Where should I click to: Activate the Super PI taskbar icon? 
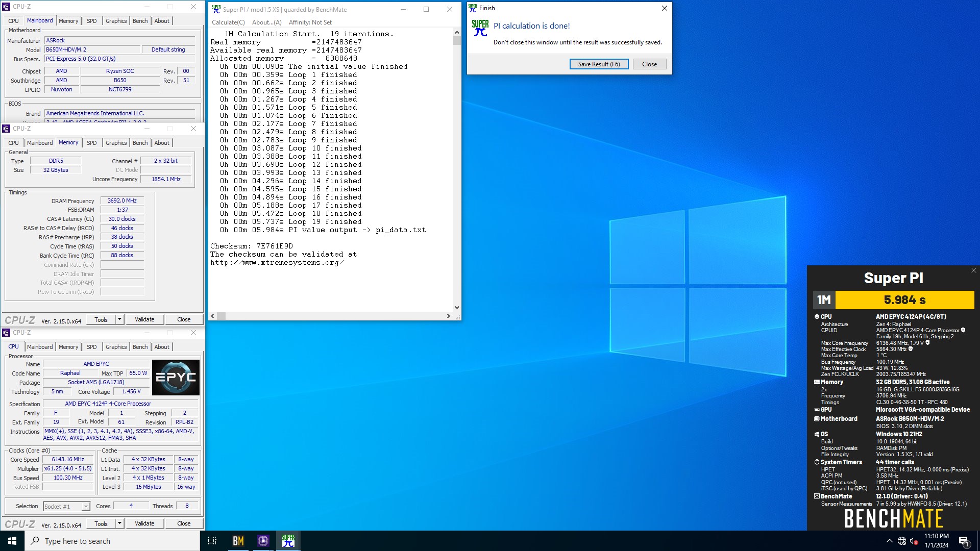(x=288, y=541)
